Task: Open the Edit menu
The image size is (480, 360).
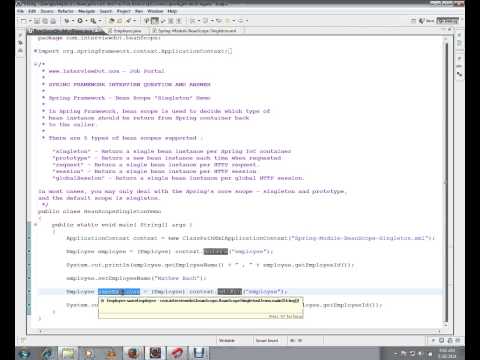Action: 32,11
